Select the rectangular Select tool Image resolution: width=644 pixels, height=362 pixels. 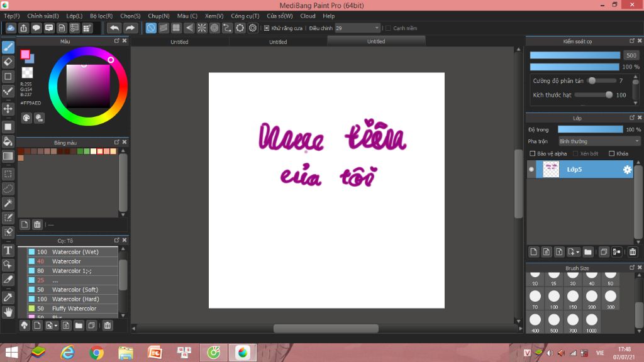tap(8, 174)
